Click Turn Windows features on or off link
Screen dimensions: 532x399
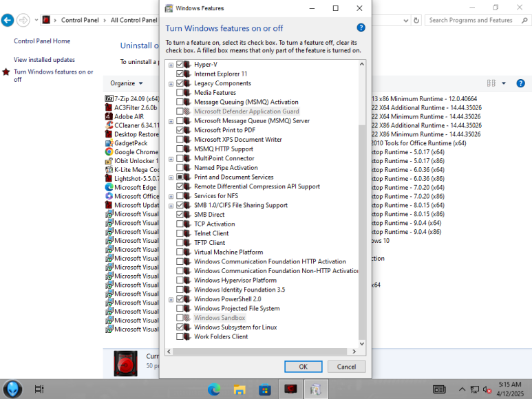[53, 76]
